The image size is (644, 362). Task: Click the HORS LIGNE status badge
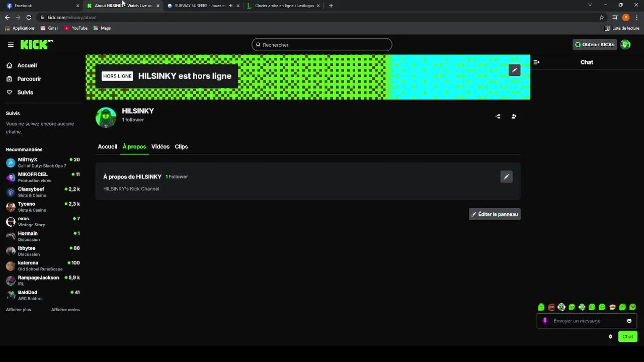(x=117, y=76)
